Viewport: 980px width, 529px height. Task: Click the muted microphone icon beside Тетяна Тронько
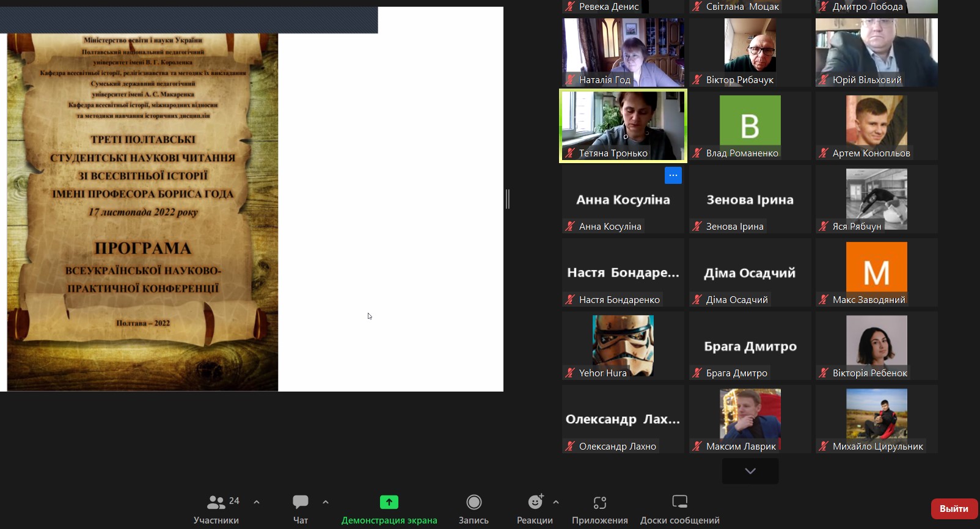click(x=570, y=153)
